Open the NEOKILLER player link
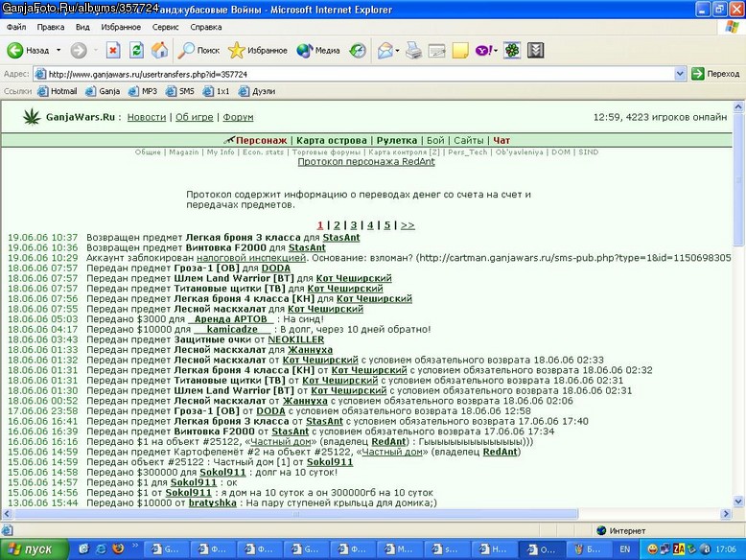 click(296, 339)
